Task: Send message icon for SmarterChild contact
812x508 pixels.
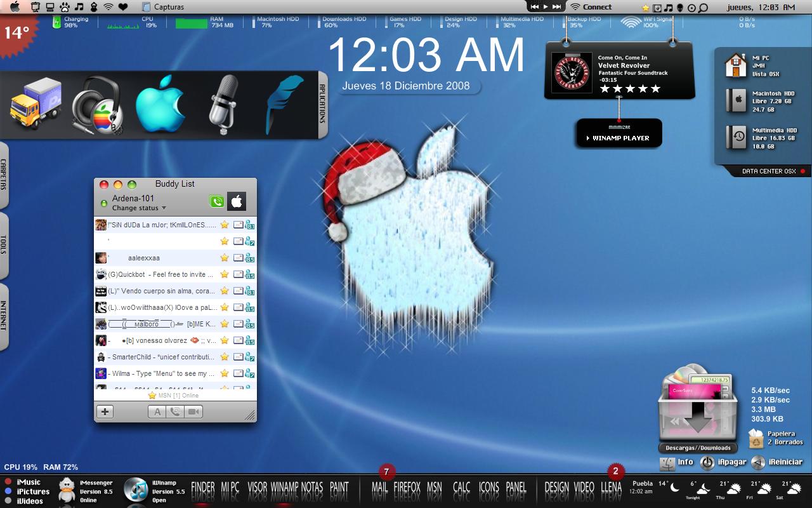Action: pos(239,357)
